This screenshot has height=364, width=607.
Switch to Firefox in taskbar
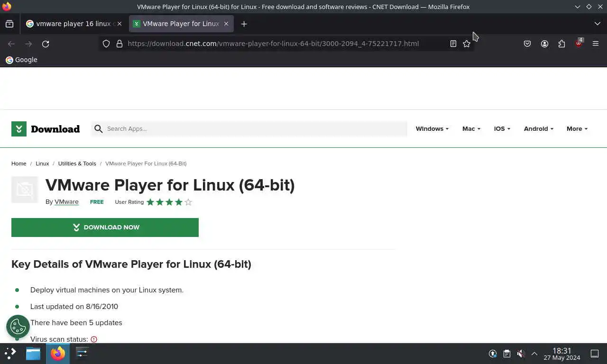click(58, 353)
